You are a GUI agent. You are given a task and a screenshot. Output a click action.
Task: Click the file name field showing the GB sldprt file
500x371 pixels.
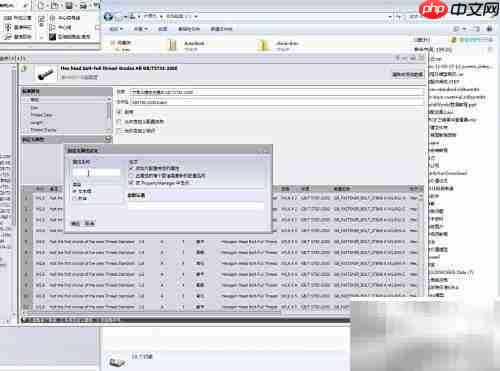(277, 102)
